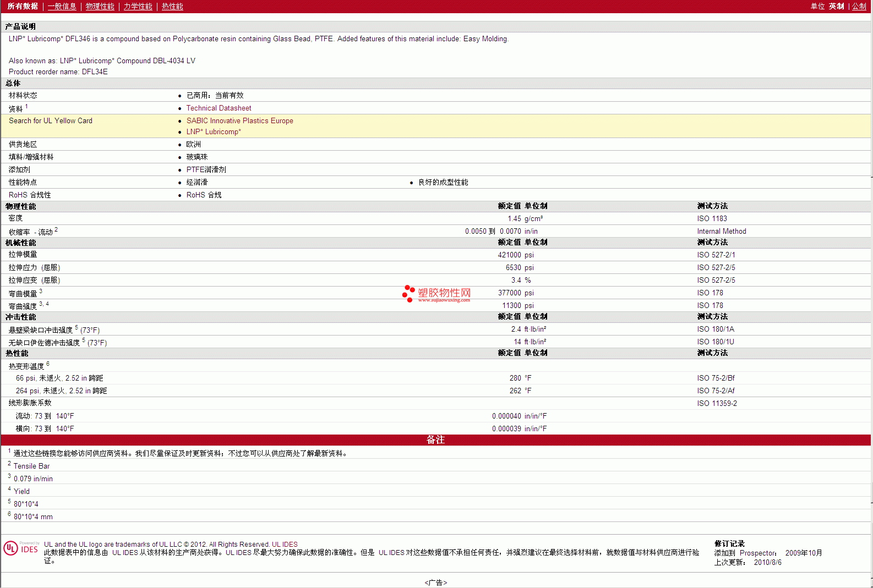Click 修订记录 heading
Screen dimensions: 873x588
pos(729,544)
